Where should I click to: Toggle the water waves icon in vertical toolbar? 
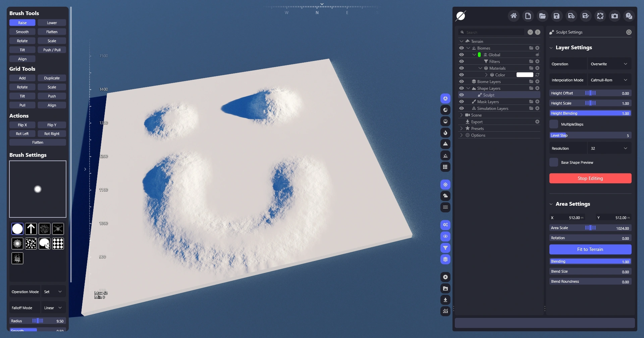point(445,207)
